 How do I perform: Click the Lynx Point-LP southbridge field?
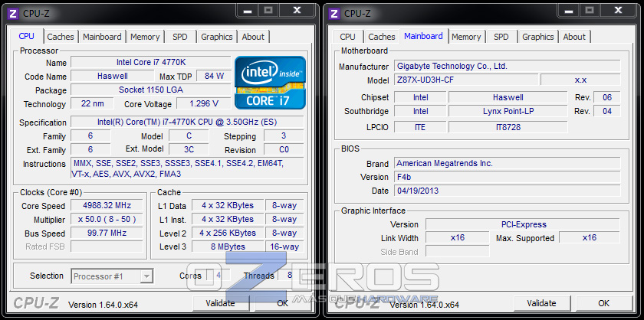[x=508, y=111]
